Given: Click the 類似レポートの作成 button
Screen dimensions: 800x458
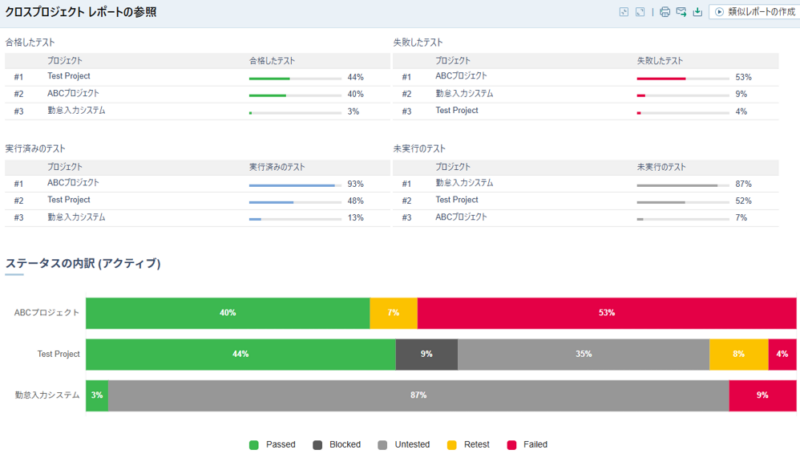Looking at the screenshot, I should pos(753,12).
